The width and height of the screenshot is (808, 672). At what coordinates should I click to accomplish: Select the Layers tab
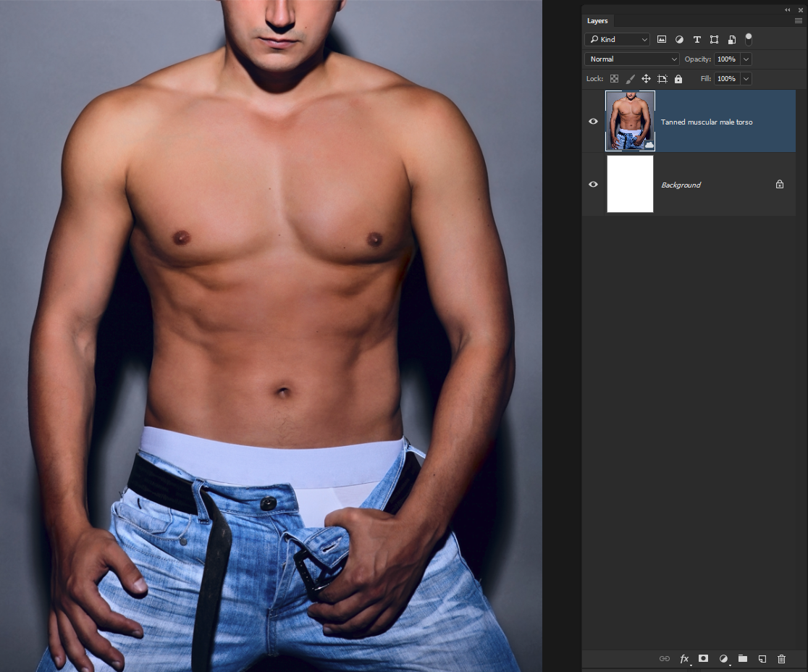pyautogui.click(x=597, y=20)
